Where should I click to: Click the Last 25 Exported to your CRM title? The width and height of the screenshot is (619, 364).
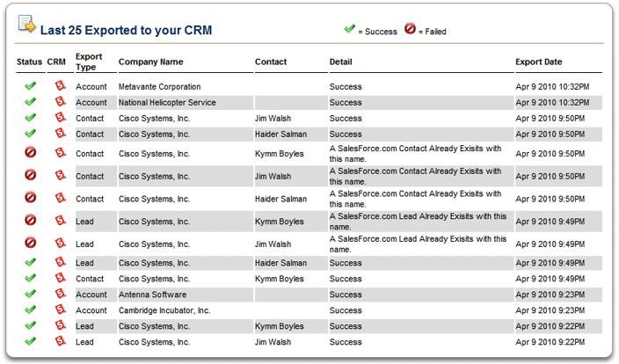pyautogui.click(x=126, y=30)
